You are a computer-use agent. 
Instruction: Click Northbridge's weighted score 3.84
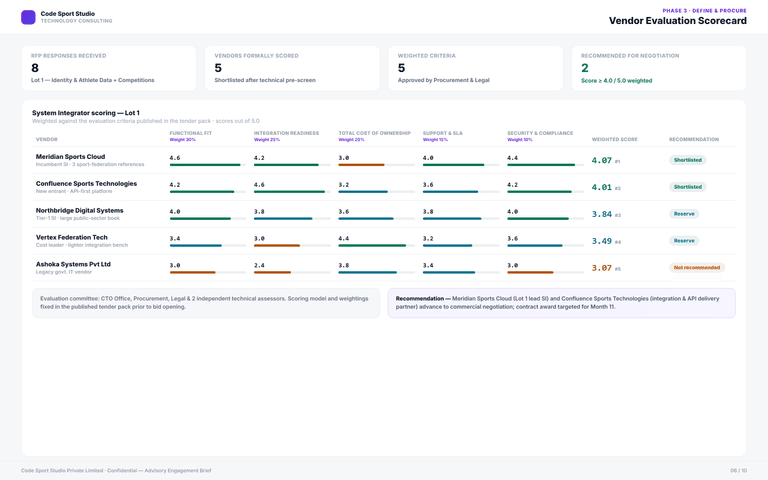(x=601, y=214)
